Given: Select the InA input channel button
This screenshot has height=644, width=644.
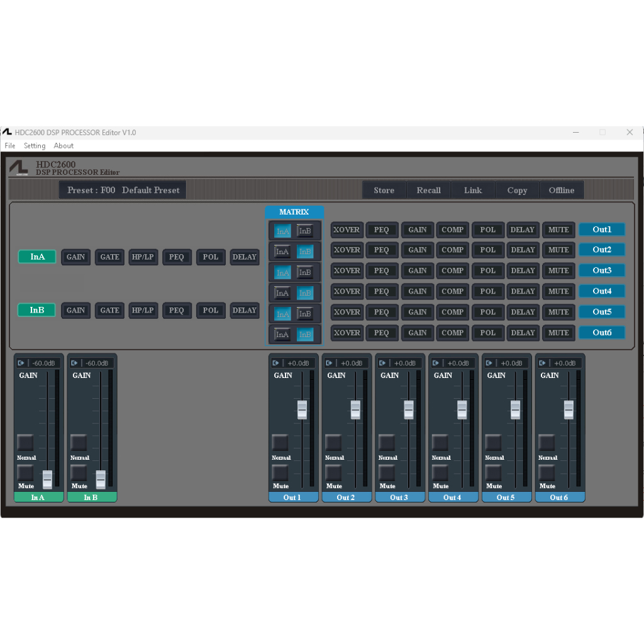Looking at the screenshot, I should (x=37, y=257).
